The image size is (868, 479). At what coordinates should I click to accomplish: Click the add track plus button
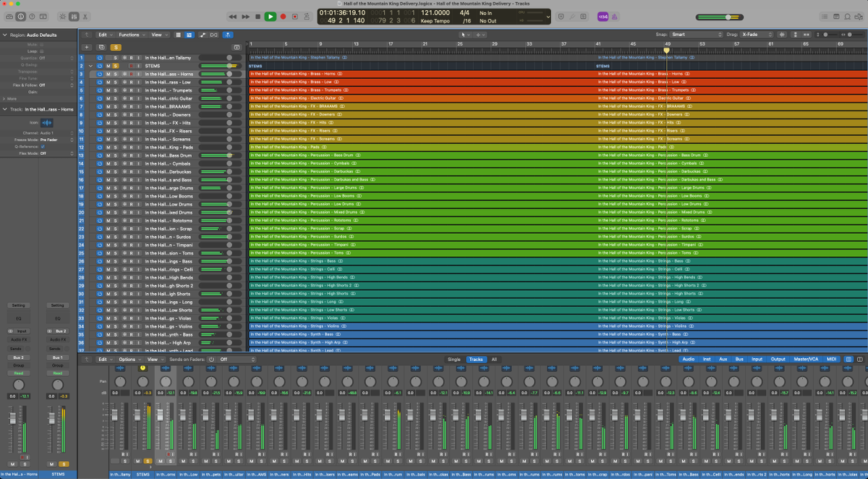[87, 47]
